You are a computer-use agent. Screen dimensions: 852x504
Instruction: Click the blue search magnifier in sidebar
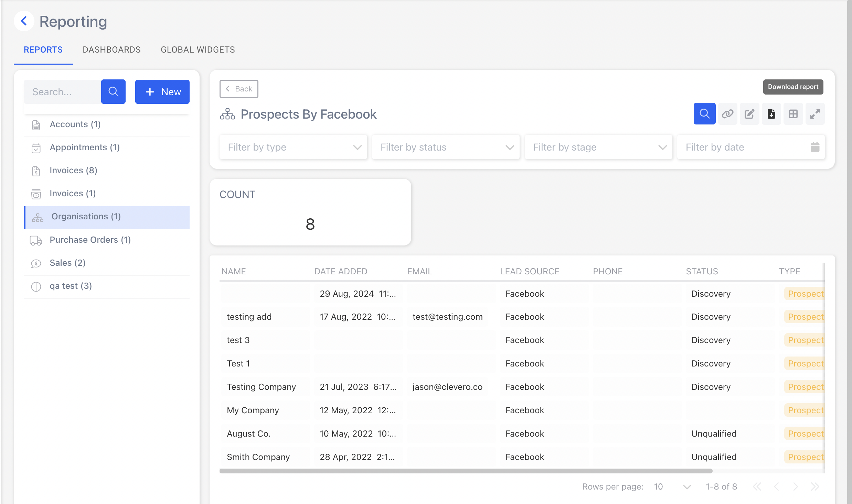(113, 92)
